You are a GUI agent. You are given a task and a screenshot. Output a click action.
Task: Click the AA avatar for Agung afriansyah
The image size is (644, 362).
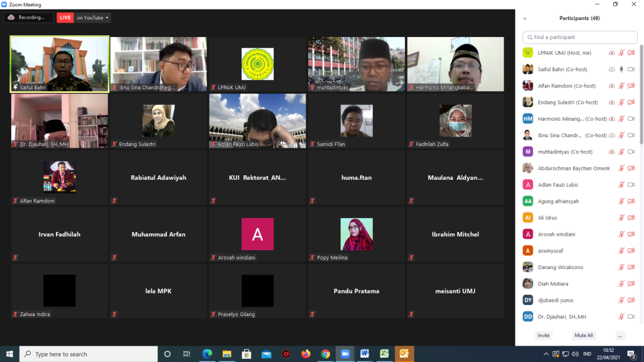[x=528, y=201]
